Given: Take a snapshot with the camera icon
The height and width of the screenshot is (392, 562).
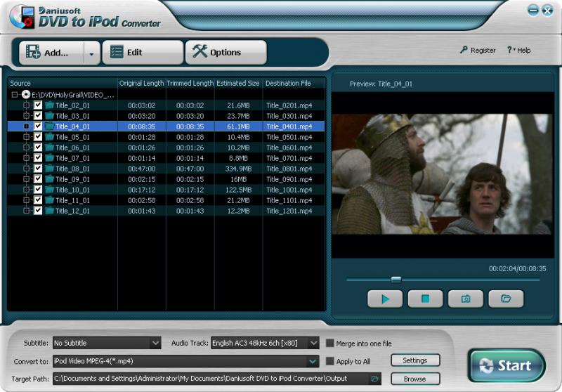Looking at the screenshot, I should point(465,299).
